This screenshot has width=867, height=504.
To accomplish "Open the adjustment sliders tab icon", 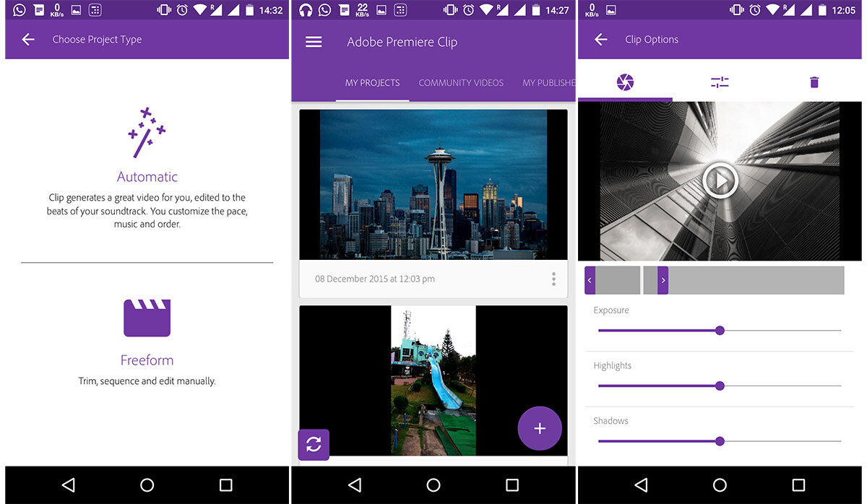I will click(720, 82).
